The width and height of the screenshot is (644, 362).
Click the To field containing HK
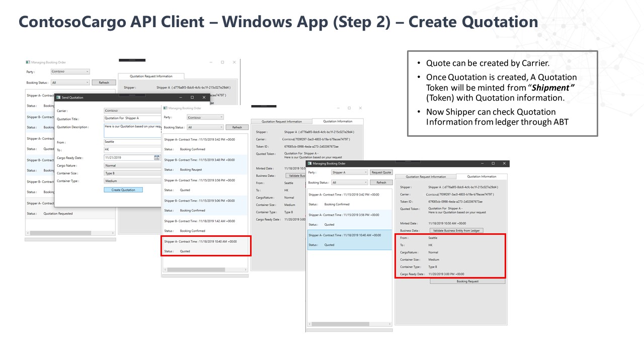[x=132, y=150]
